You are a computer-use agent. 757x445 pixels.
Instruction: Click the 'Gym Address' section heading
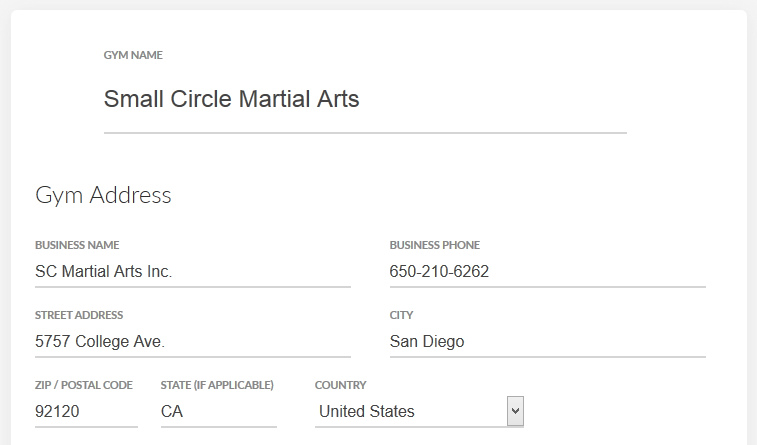[103, 195]
